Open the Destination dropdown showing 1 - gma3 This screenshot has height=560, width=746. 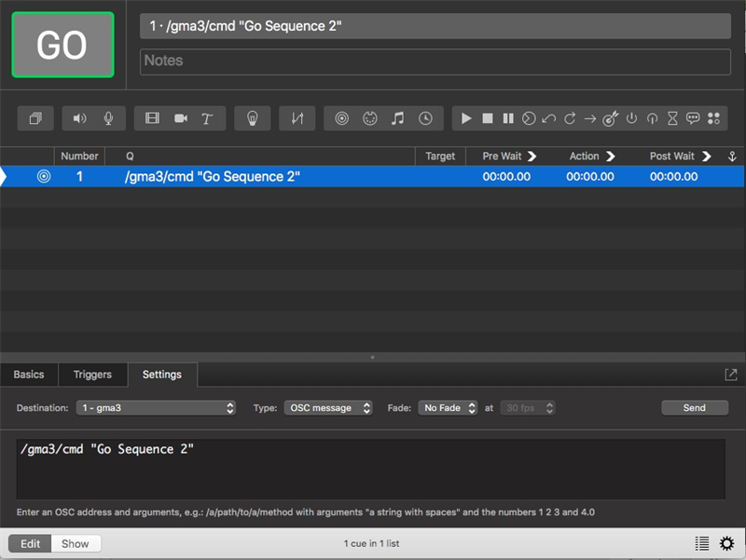point(157,408)
